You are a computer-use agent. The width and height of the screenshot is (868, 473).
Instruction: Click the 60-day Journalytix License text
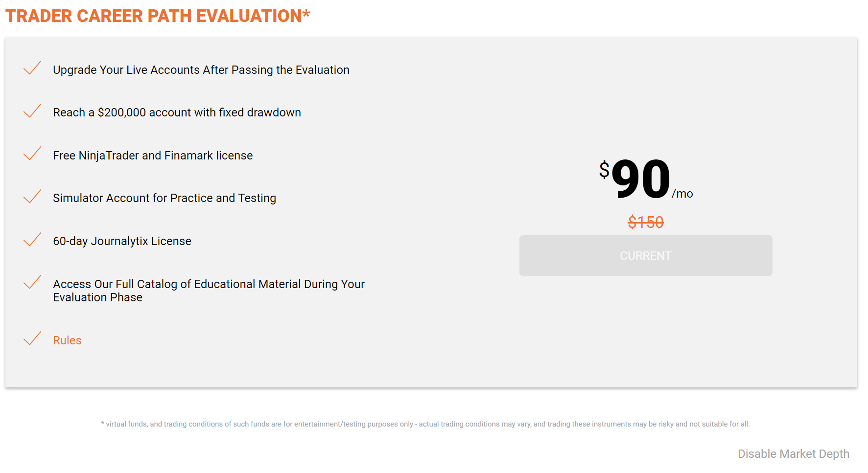(x=122, y=241)
